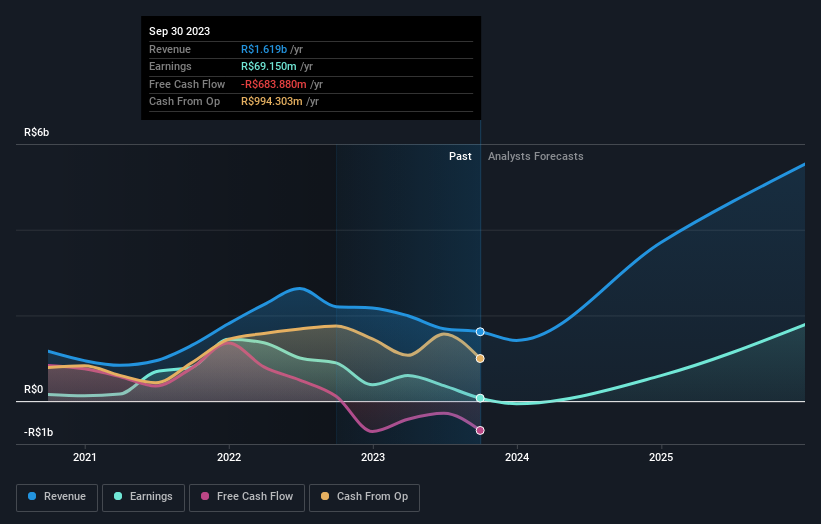The width and height of the screenshot is (821, 524).
Task: Click the R$6b y-axis label
Action: [37, 132]
